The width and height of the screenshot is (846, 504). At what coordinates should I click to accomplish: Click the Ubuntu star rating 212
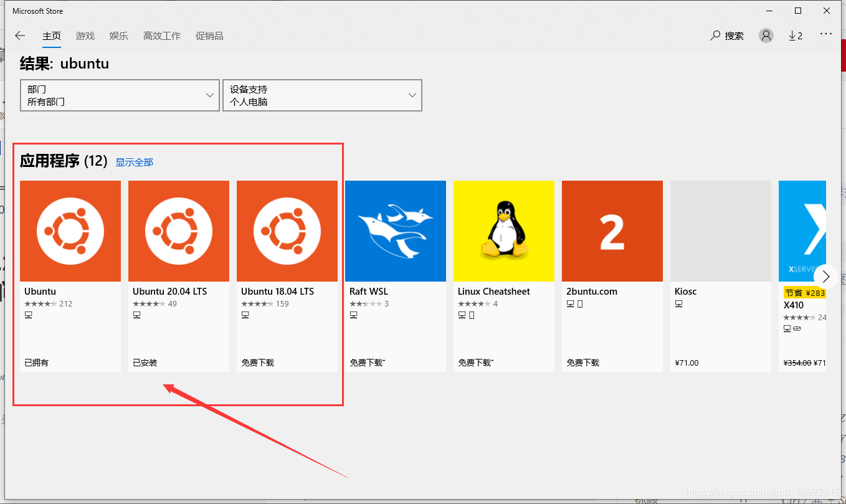click(48, 304)
